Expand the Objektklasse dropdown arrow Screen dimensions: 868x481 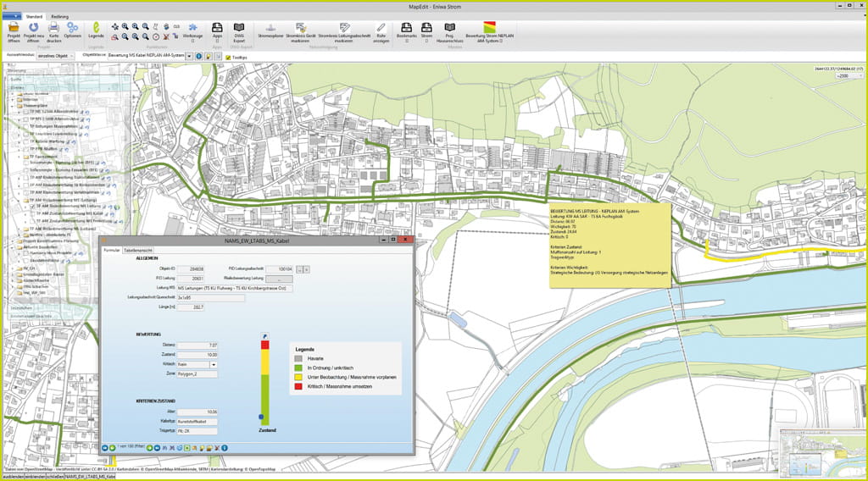coord(189,57)
